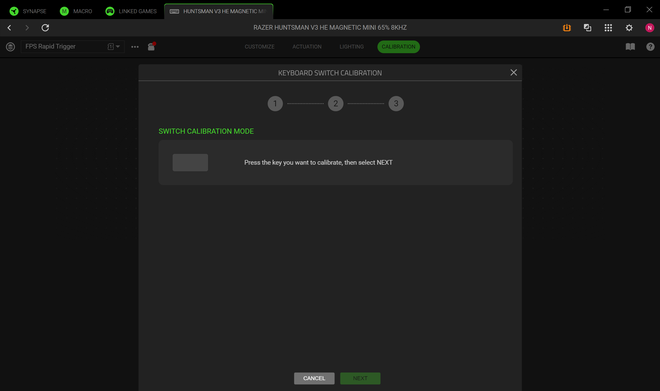
Task: Minimize the Synapse window
Action: pos(606,9)
